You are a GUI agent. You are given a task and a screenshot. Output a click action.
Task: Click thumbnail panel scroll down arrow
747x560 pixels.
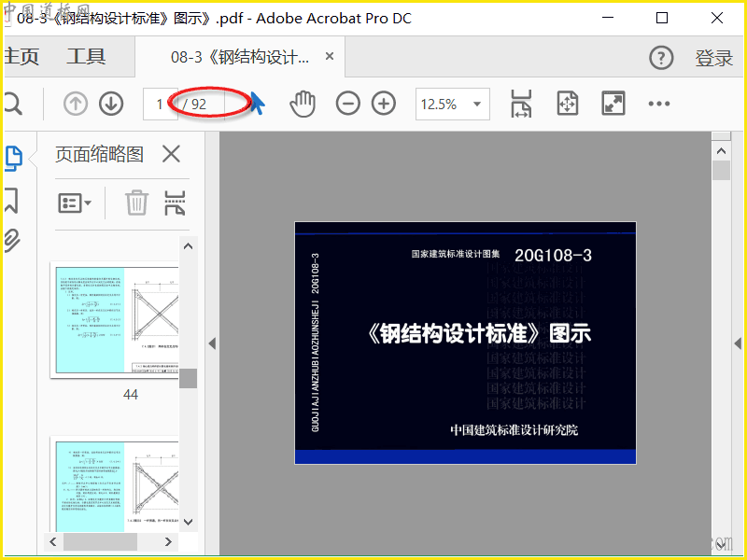[x=189, y=522]
